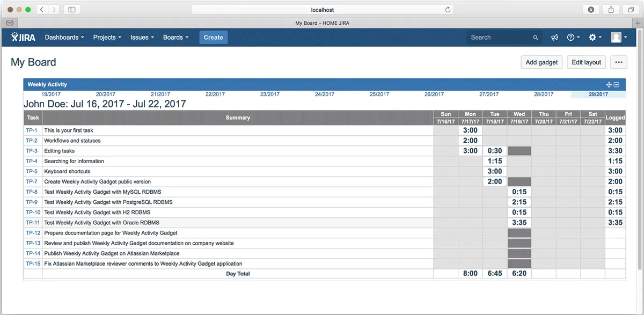Image resolution: width=644 pixels, height=315 pixels.
Task: Click the 2:15 Wednesday cell for TP-9
Action: (x=519, y=202)
